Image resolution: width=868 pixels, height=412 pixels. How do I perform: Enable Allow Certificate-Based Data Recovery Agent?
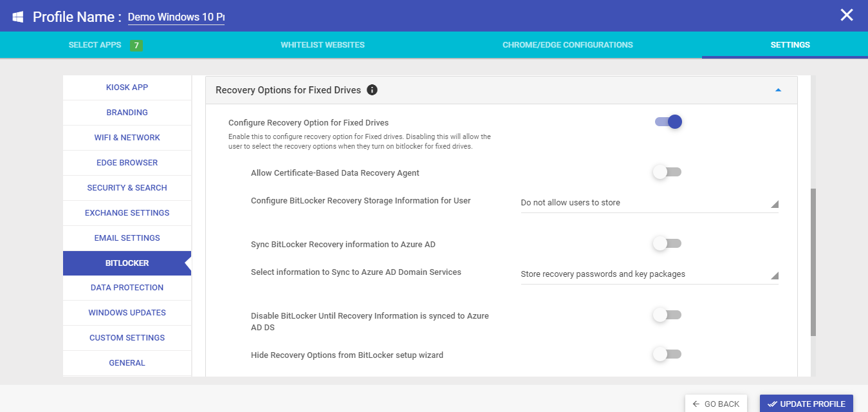tap(667, 172)
